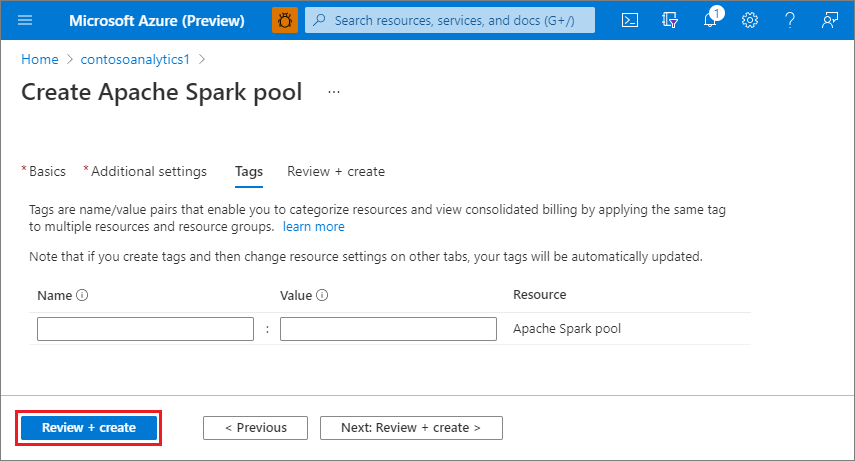This screenshot has width=855, height=461.
Task: Go to the Review + create tab
Action: (x=336, y=172)
